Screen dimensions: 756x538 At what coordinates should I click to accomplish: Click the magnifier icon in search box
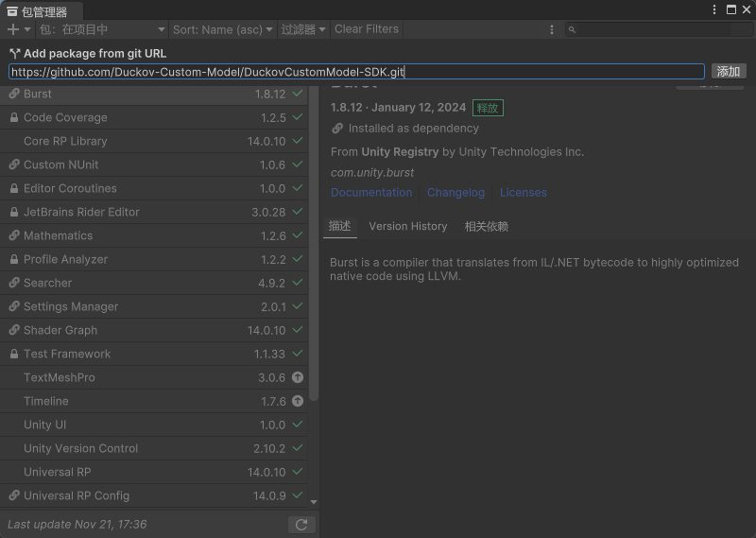coord(573,30)
